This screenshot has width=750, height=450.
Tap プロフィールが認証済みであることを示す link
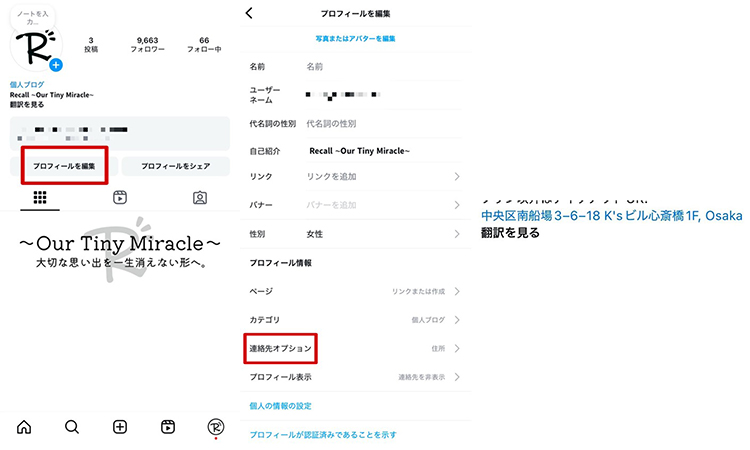323,435
